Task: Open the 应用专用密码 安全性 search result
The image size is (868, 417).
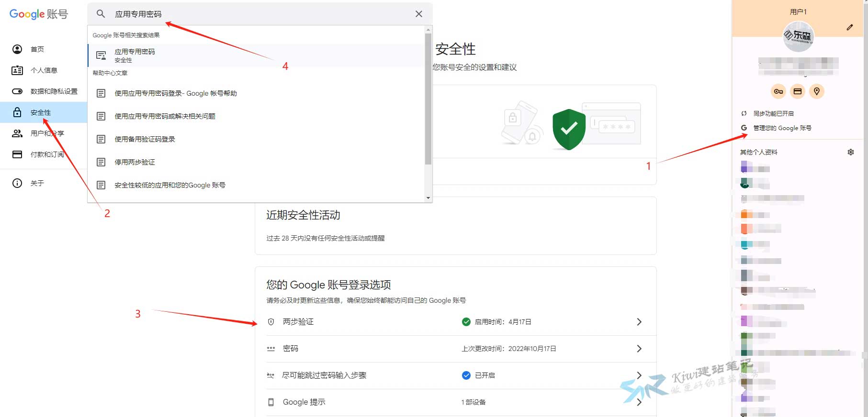Action: pyautogui.click(x=256, y=55)
